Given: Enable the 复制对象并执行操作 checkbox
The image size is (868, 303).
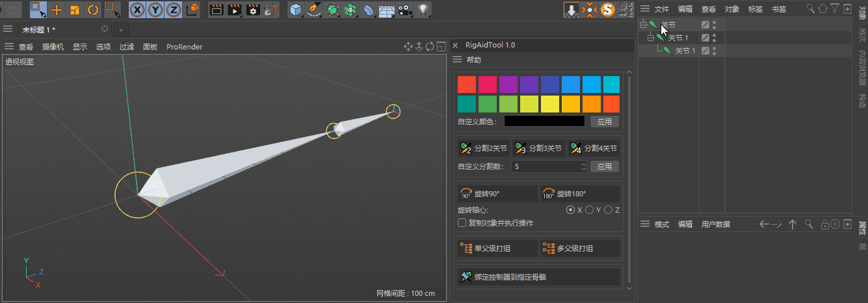Looking at the screenshot, I should 462,223.
